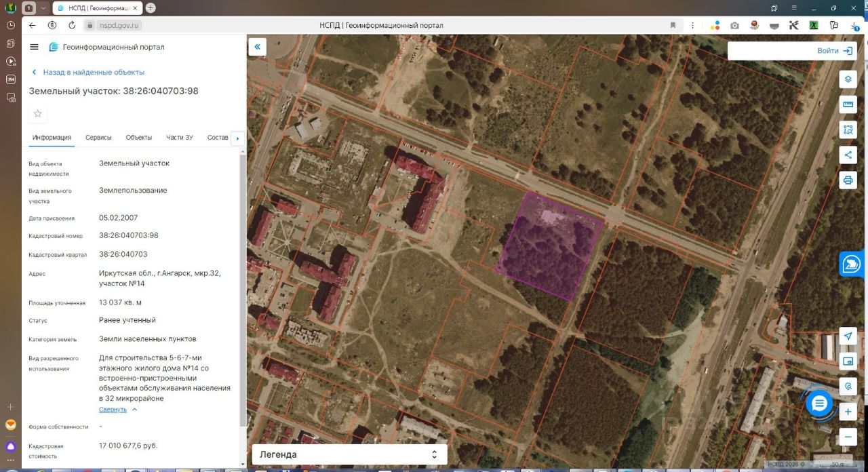The height and width of the screenshot is (472, 868).
Task: Open a new browser tab with plus button
Action: pos(150,8)
